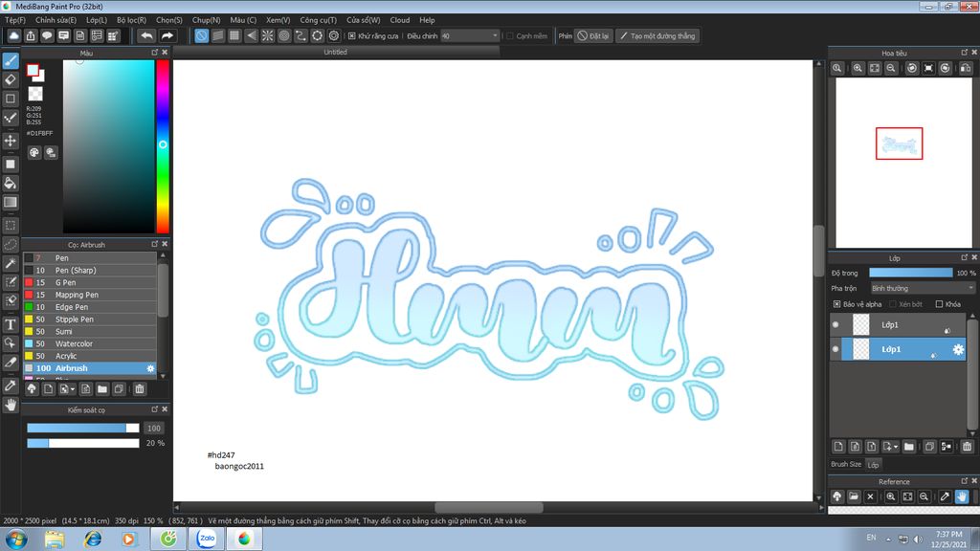The image size is (980, 551).
Task: Open the Airbrush settings gear
Action: click(150, 368)
